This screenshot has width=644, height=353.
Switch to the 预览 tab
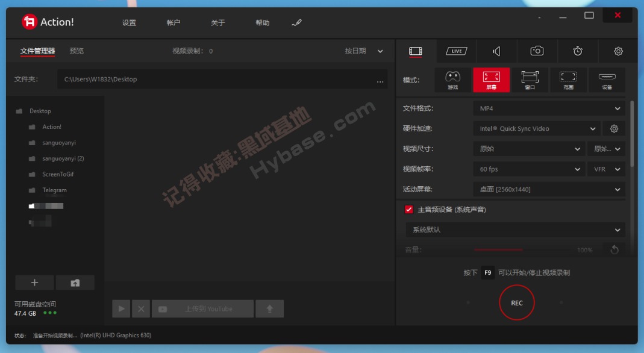click(x=77, y=51)
